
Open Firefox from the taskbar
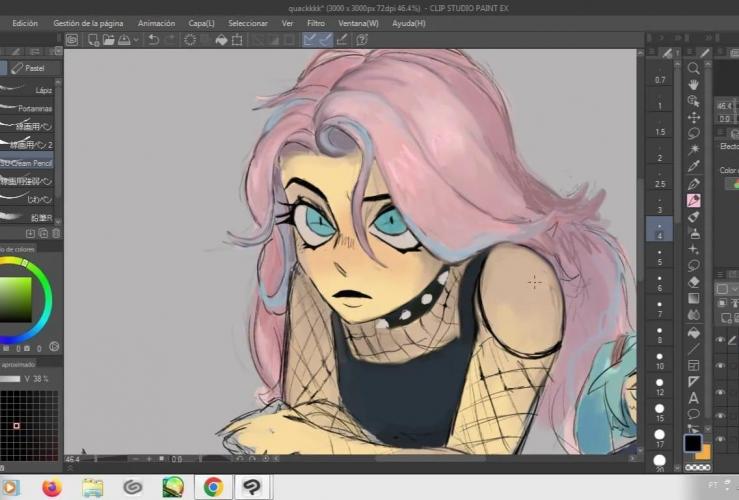50,487
